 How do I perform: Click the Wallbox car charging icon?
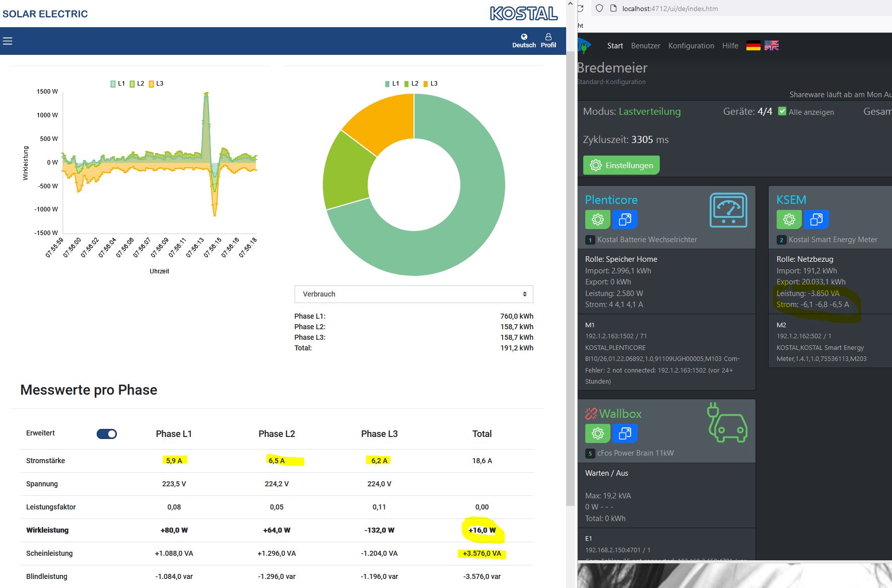coord(727,423)
